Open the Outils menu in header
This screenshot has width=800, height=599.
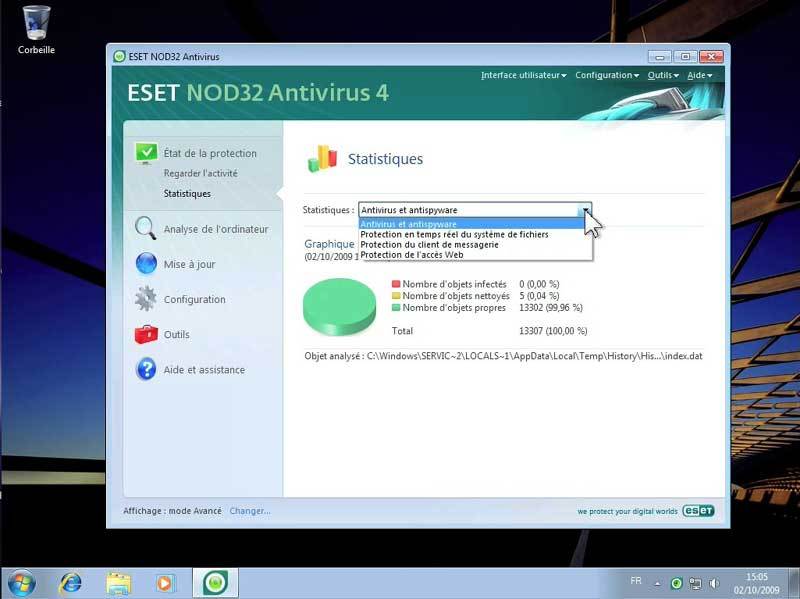coord(663,76)
